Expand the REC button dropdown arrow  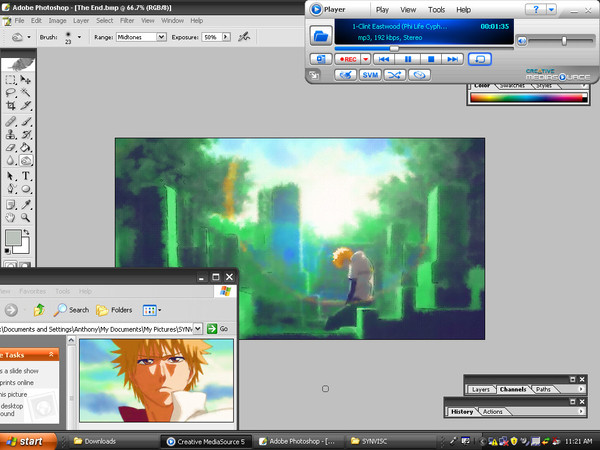pos(366,59)
